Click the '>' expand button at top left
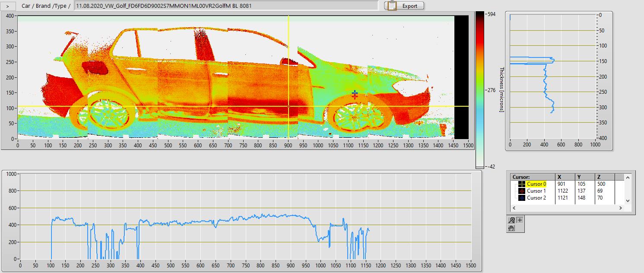This screenshot has height=273, width=644. click(x=8, y=6)
